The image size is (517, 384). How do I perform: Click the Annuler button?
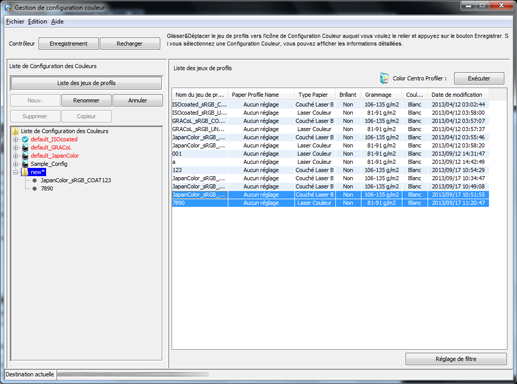[x=137, y=100]
